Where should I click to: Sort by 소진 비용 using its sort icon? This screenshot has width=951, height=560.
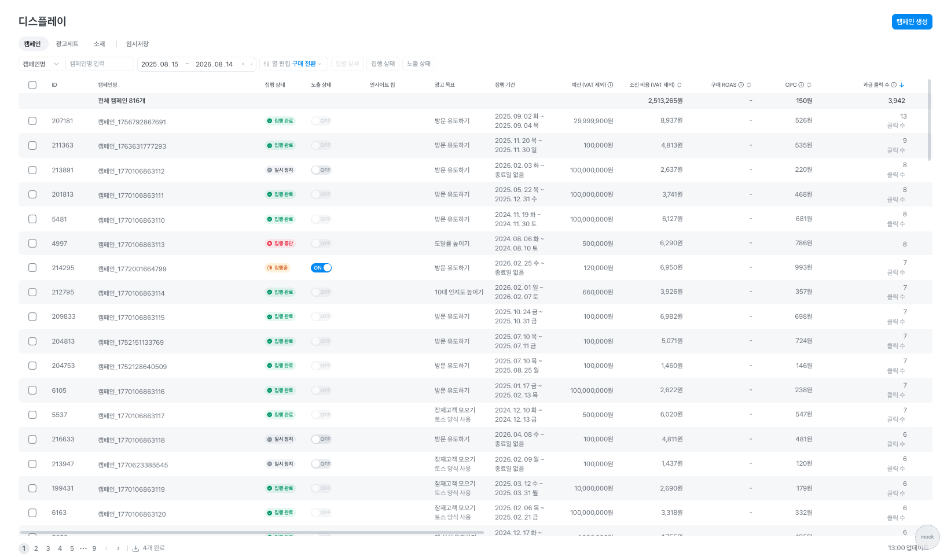pos(680,85)
